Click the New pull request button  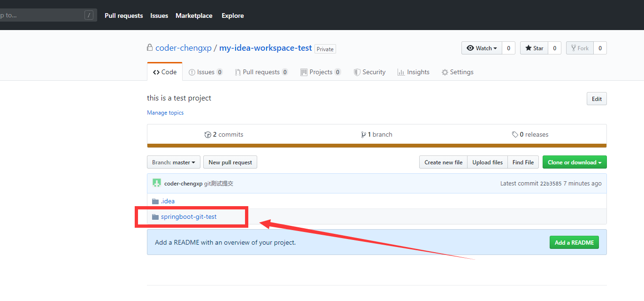coord(230,162)
